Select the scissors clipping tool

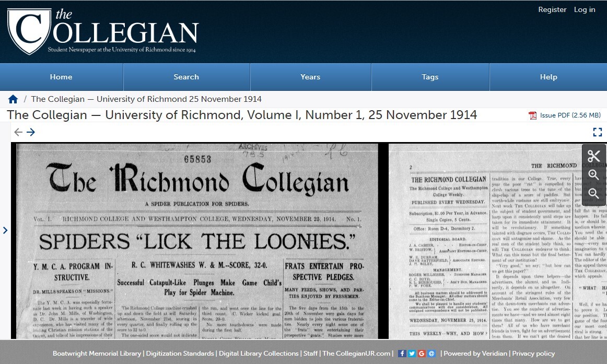(x=594, y=156)
